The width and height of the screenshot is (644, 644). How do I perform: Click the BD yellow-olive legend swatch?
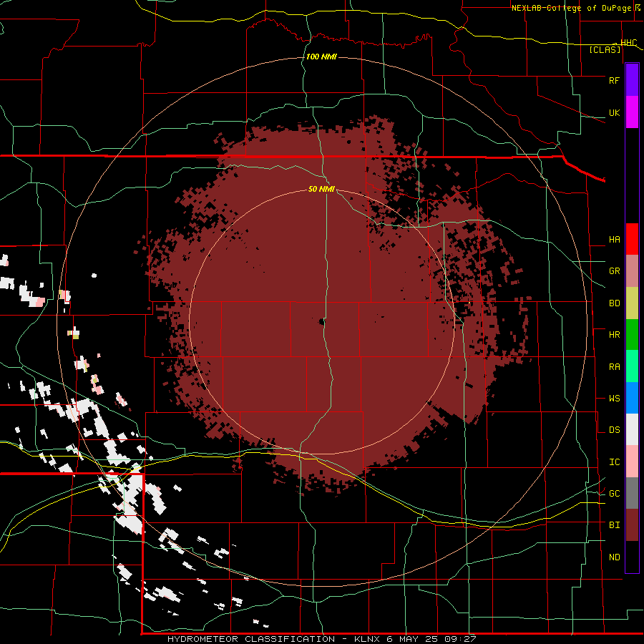pyautogui.click(x=632, y=303)
